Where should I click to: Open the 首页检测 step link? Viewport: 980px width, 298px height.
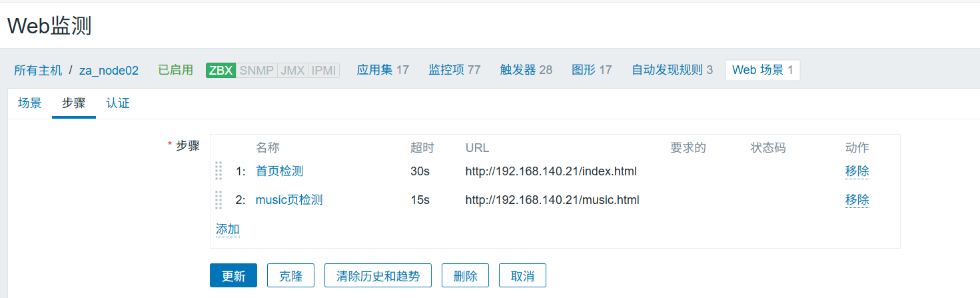point(279,171)
